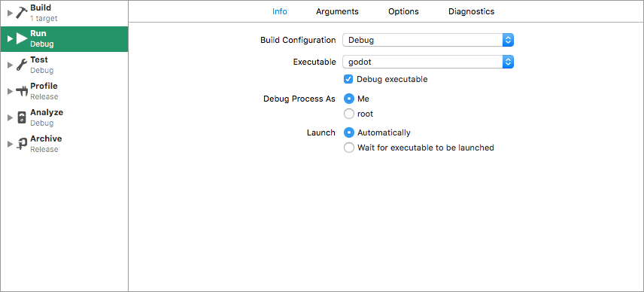
Task: Choose the Me radio button
Action: pyautogui.click(x=348, y=99)
